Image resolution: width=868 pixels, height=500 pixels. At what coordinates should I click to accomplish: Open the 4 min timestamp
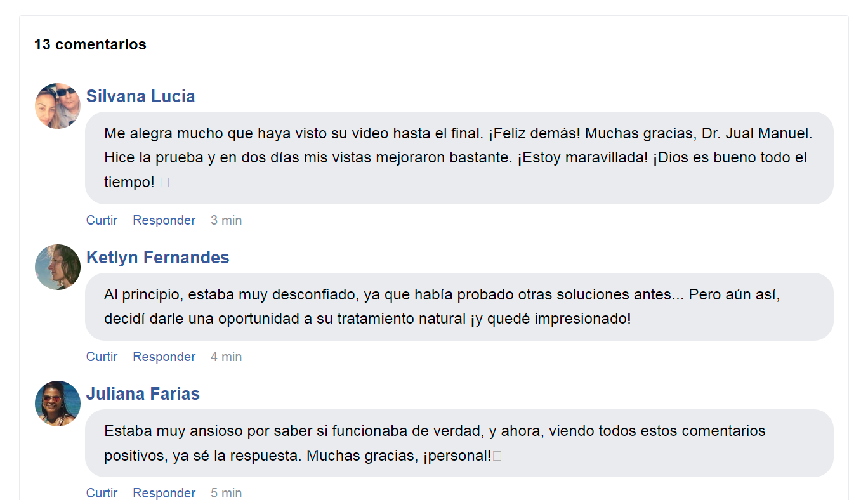pos(226,357)
